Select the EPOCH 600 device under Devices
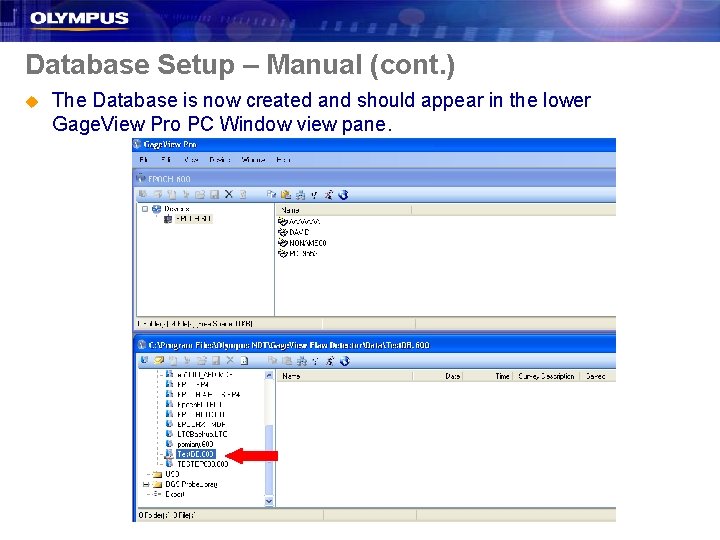The height and width of the screenshot is (540, 720). [193, 219]
